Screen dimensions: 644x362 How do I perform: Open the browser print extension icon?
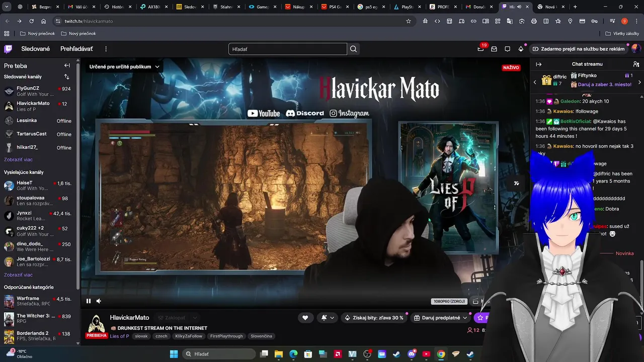click(x=534, y=21)
